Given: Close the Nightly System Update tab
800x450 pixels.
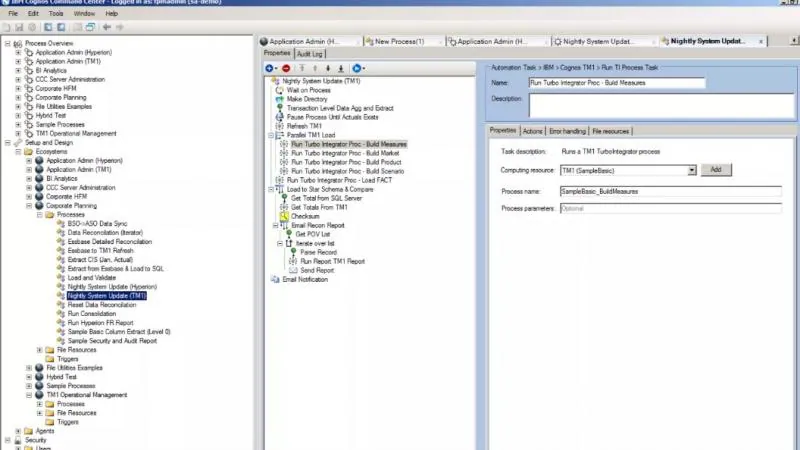Looking at the screenshot, I should point(761,41).
